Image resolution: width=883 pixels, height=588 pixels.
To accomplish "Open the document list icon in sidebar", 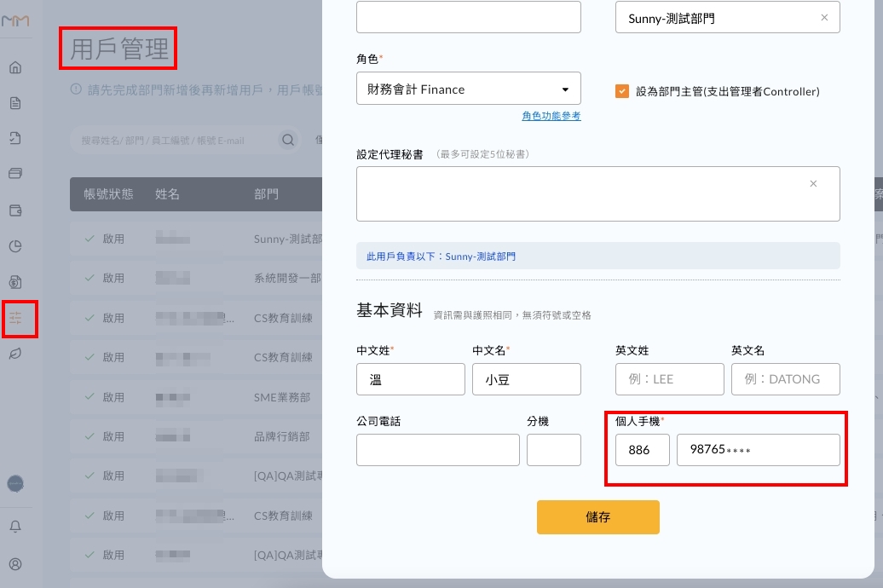I will [x=15, y=103].
